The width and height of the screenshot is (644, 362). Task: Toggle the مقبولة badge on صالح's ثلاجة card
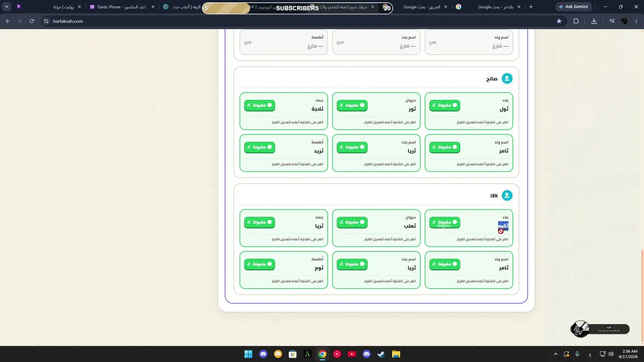(260, 106)
